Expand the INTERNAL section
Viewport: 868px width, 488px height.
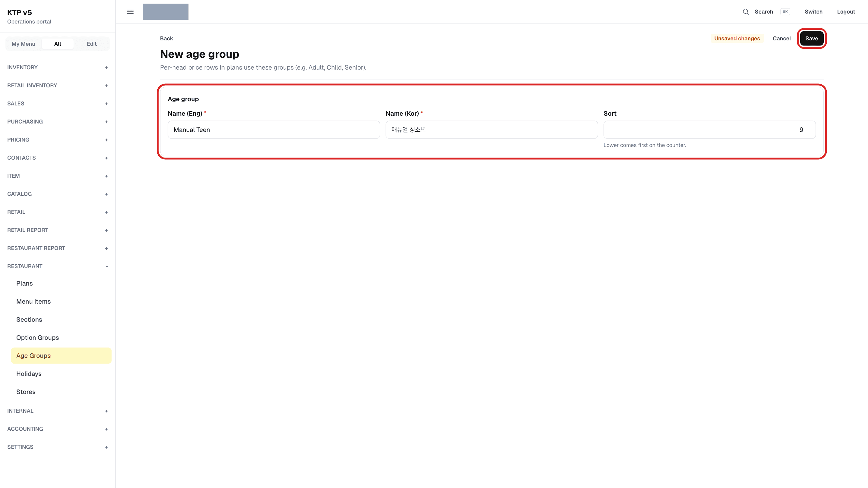(58, 411)
